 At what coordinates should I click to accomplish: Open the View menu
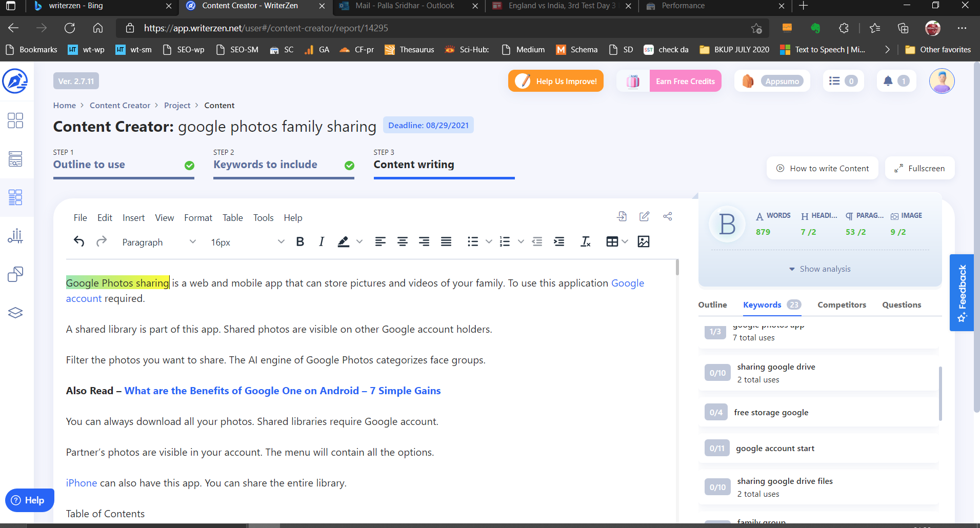point(165,218)
